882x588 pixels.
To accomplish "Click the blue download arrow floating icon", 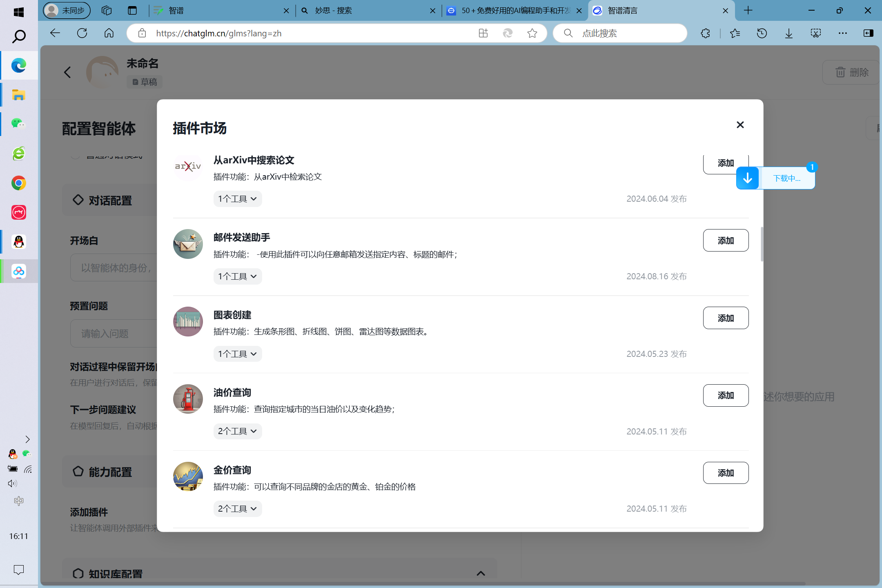I will tap(747, 178).
